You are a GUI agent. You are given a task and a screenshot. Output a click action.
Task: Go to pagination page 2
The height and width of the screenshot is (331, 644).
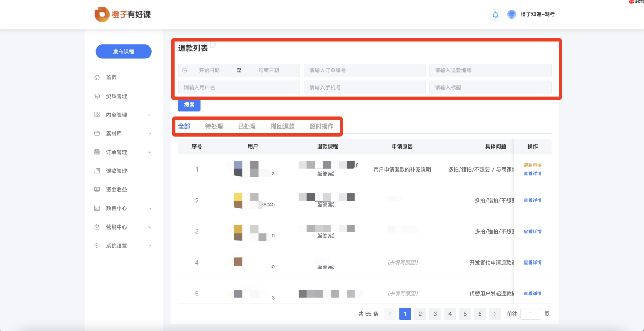coord(420,314)
